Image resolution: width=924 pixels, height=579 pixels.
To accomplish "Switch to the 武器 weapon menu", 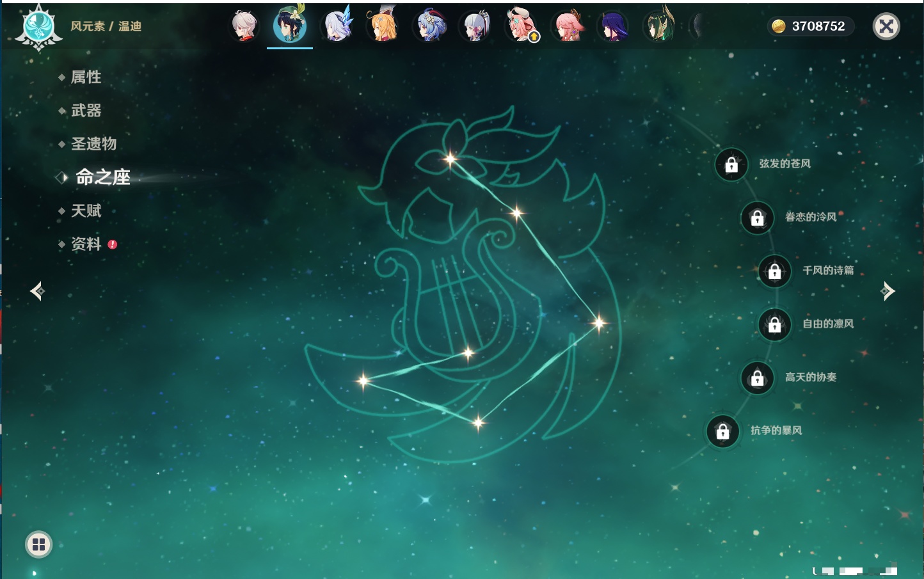I will pyautogui.click(x=86, y=111).
